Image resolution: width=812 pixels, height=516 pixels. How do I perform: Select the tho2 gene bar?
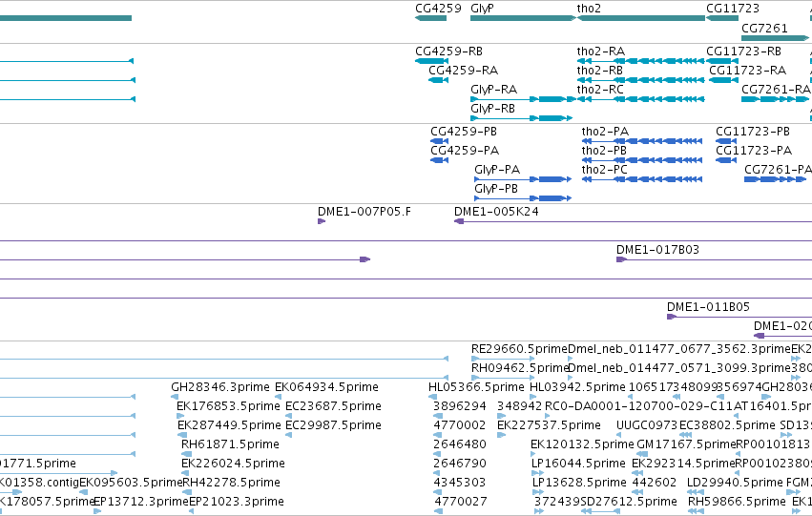click(x=641, y=18)
